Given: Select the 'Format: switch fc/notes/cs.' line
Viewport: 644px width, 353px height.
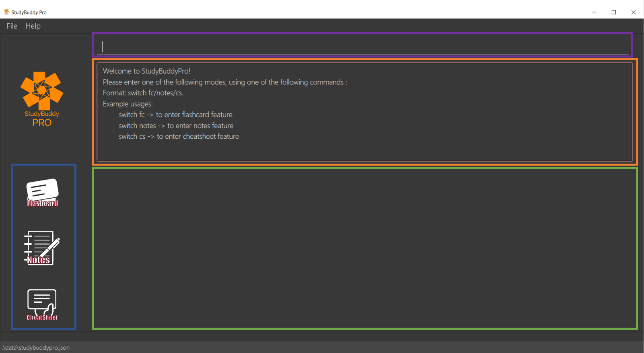Looking at the screenshot, I should (143, 93).
